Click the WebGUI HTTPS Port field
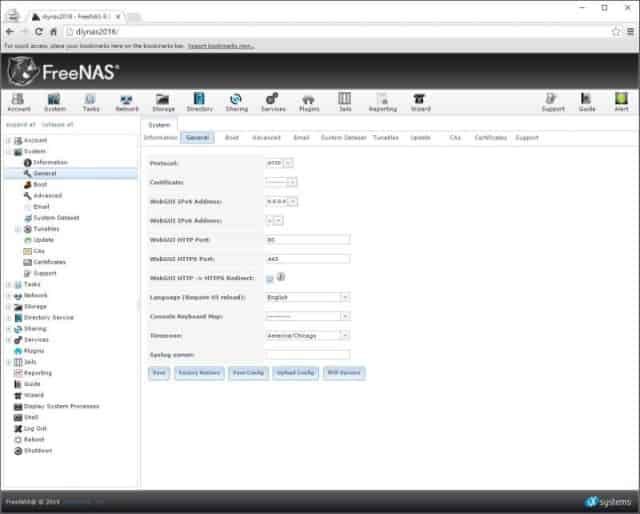This screenshot has width=640, height=514. [x=307, y=259]
